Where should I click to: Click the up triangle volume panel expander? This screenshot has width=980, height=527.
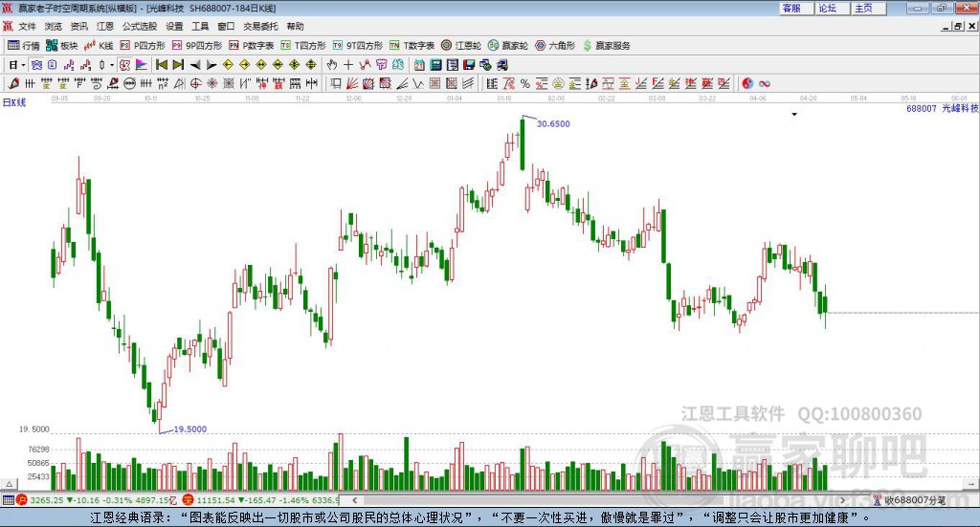9,484
